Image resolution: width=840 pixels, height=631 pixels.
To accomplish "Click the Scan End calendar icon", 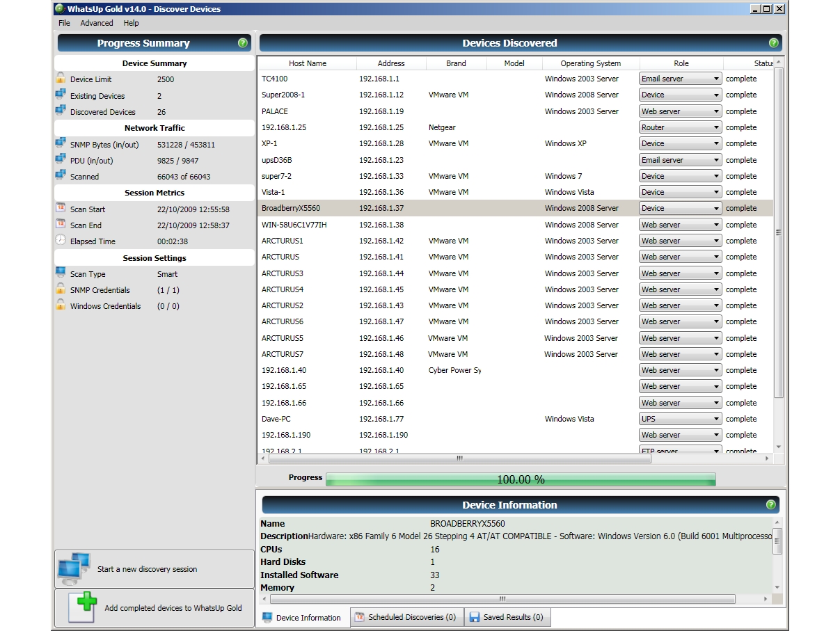I will (61, 225).
